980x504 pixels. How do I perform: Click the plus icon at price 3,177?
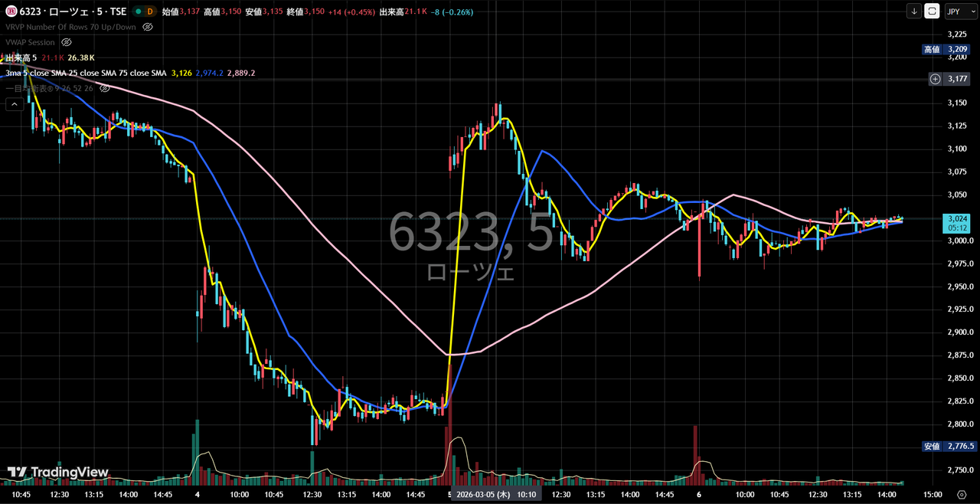click(x=935, y=79)
